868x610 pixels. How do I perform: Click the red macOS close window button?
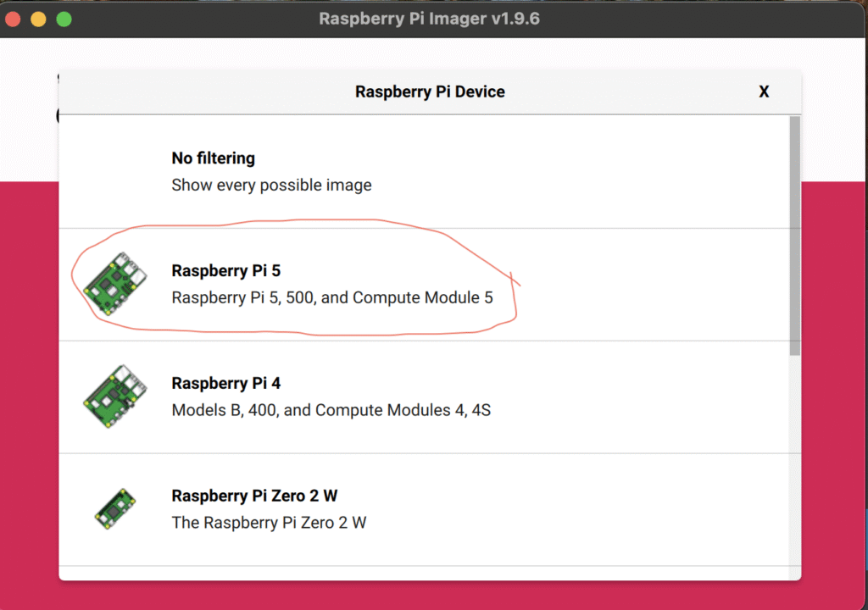13,19
